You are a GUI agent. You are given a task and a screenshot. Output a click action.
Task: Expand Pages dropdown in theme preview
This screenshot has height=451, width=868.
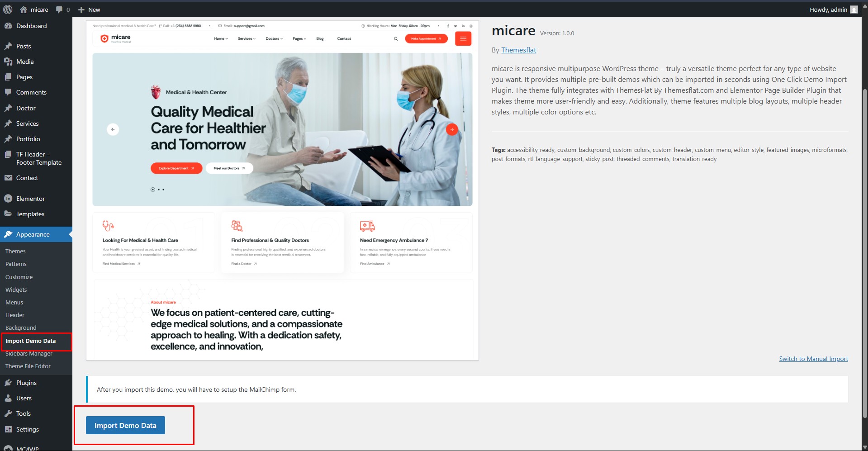point(299,39)
